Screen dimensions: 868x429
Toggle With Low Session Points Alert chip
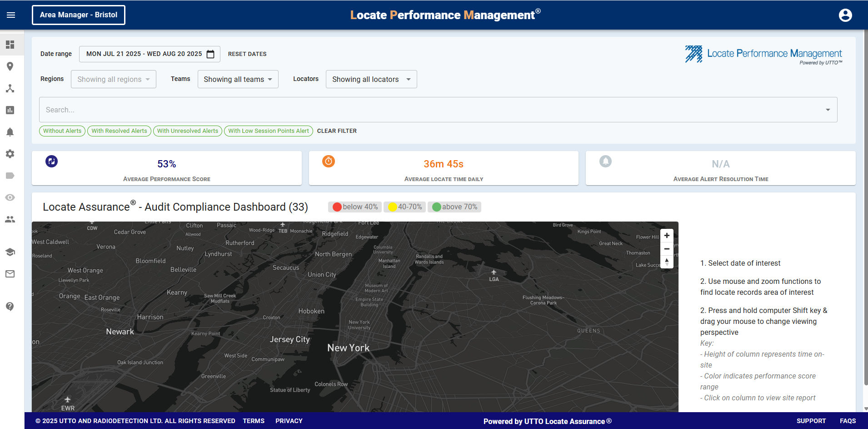coord(269,131)
